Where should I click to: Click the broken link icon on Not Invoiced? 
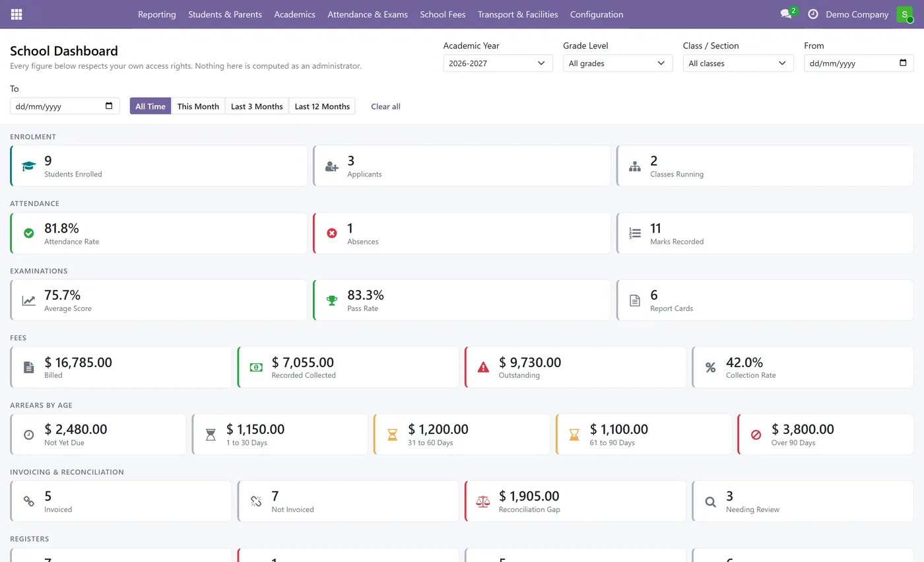click(256, 501)
